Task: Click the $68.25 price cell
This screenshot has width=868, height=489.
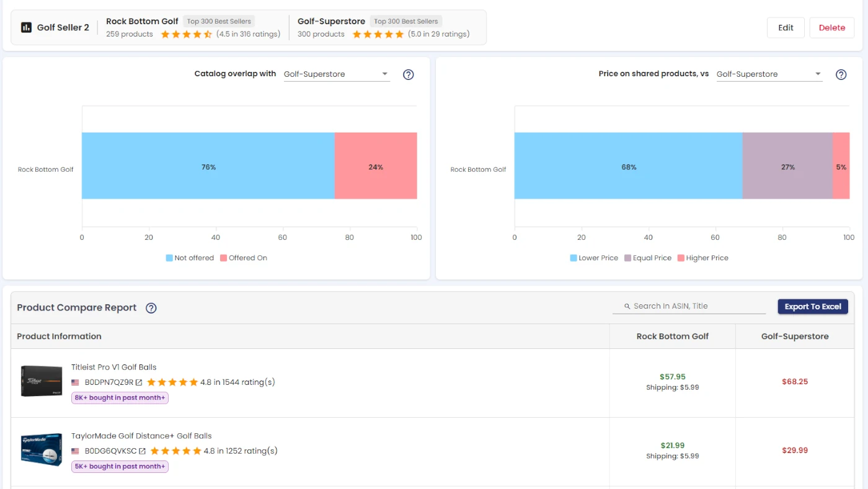Action: coord(795,382)
